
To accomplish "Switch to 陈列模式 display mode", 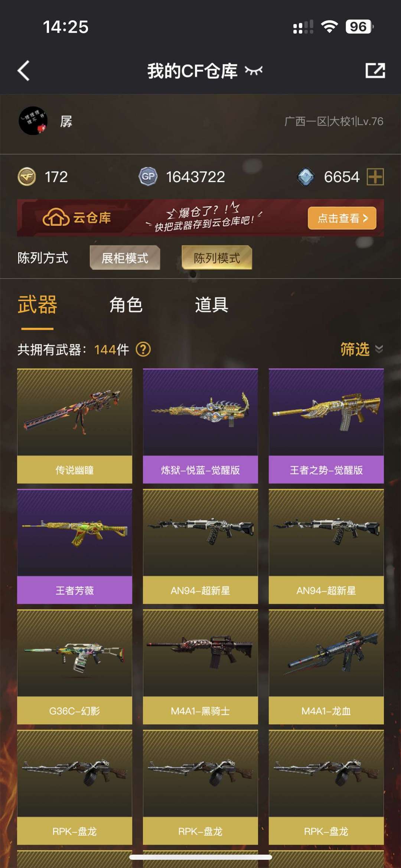I will [x=217, y=258].
